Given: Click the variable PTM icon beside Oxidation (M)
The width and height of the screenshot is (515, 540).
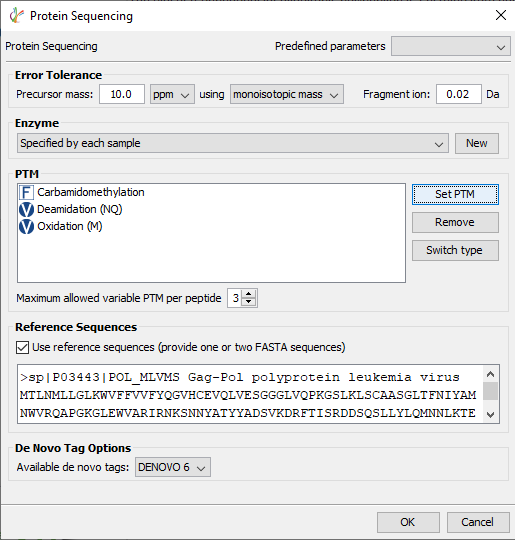Looking at the screenshot, I should tap(26, 227).
